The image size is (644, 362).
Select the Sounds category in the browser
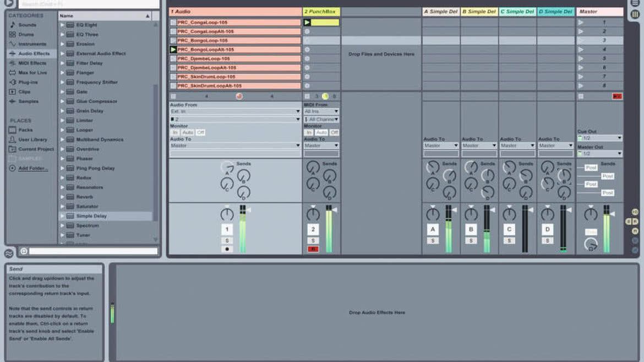[x=27, y=25]
